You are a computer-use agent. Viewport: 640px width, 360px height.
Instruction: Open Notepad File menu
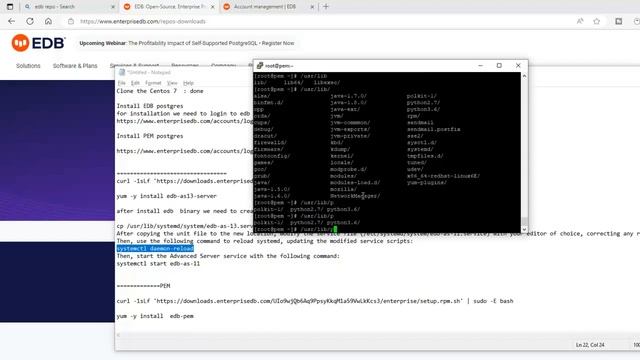tap(122, 83)
